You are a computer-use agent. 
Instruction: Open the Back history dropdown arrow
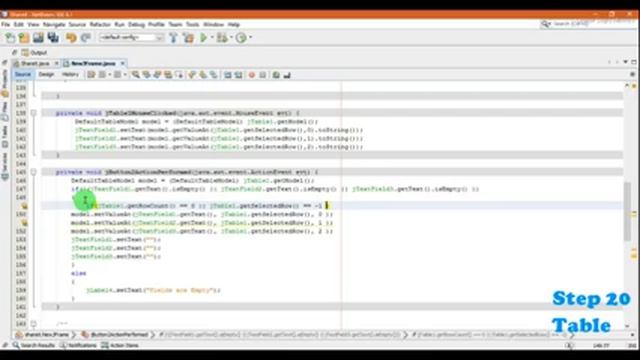click(109, 75)
